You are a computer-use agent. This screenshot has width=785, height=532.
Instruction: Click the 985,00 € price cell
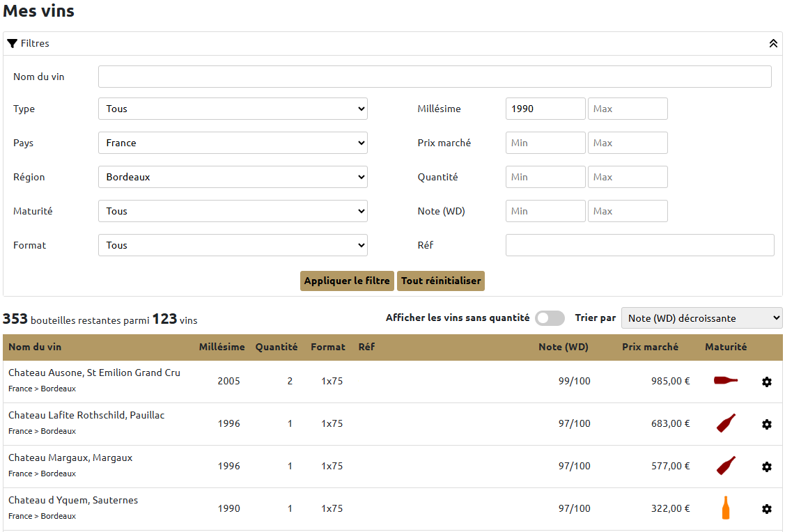[x=670, y=381]
